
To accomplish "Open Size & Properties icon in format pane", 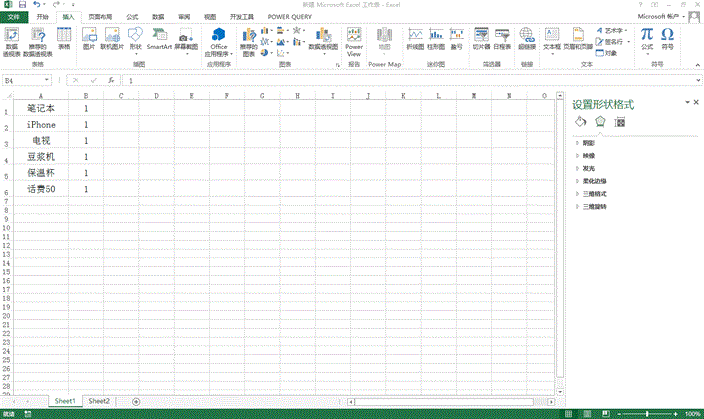I will [620, 121].
